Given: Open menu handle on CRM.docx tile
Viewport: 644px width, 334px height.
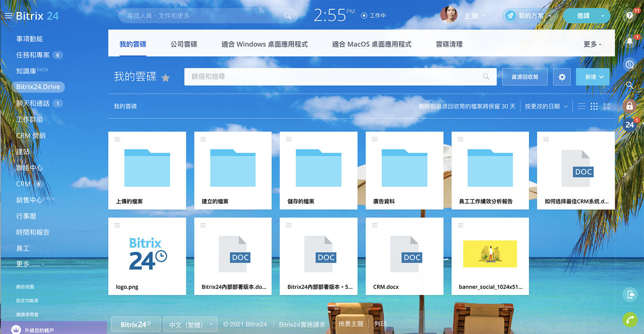Looking at the screenshot, I should coord(375,225).
